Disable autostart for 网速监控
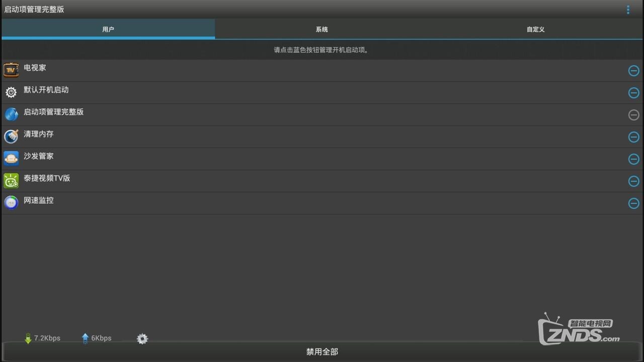This screenshot has width=644, height=362. [x=634, y=204]
